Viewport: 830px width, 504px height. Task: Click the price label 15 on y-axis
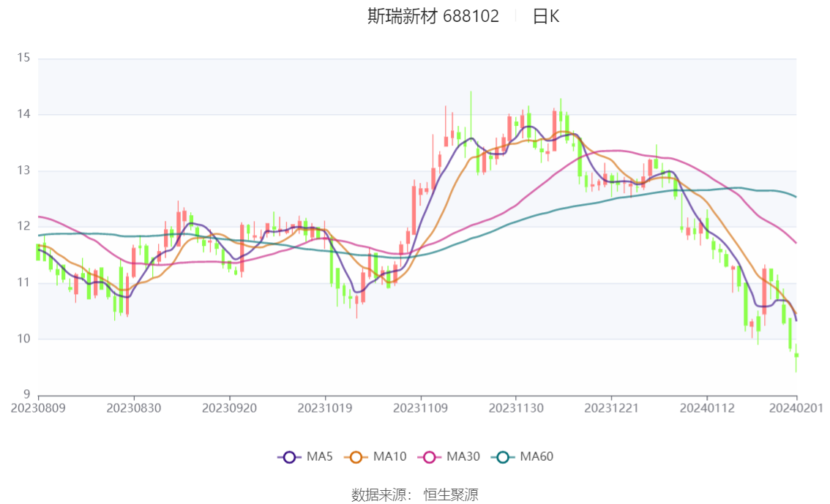[x=24, y=58]
